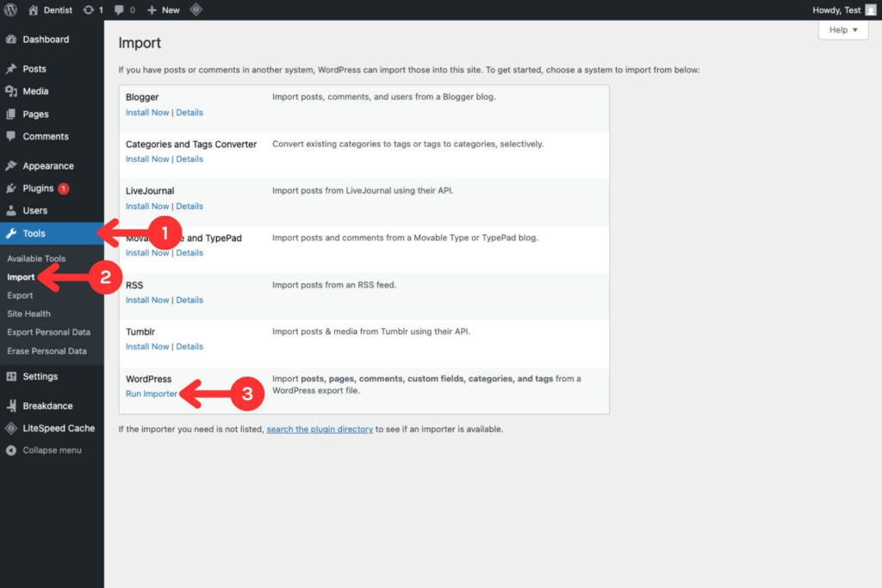Click the Comments bubble icon in sidebar
This screenshot has width=882, height=588.
pos(10,136)
